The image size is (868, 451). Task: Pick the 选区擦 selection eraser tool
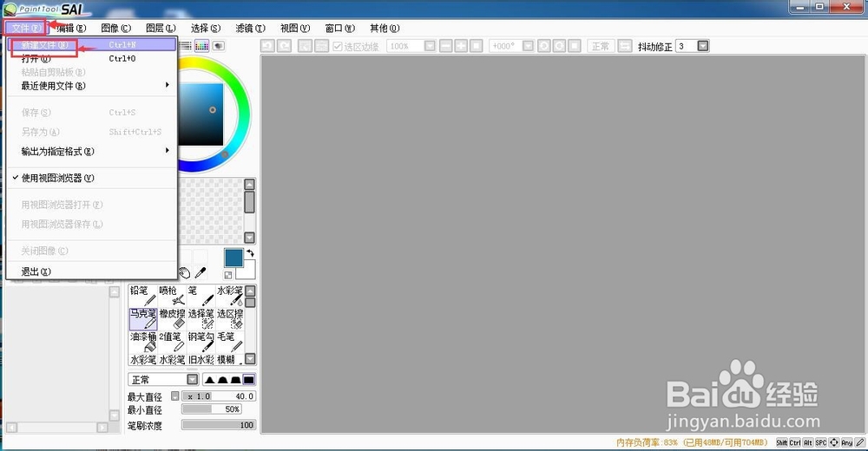click(x=230, y=319)
